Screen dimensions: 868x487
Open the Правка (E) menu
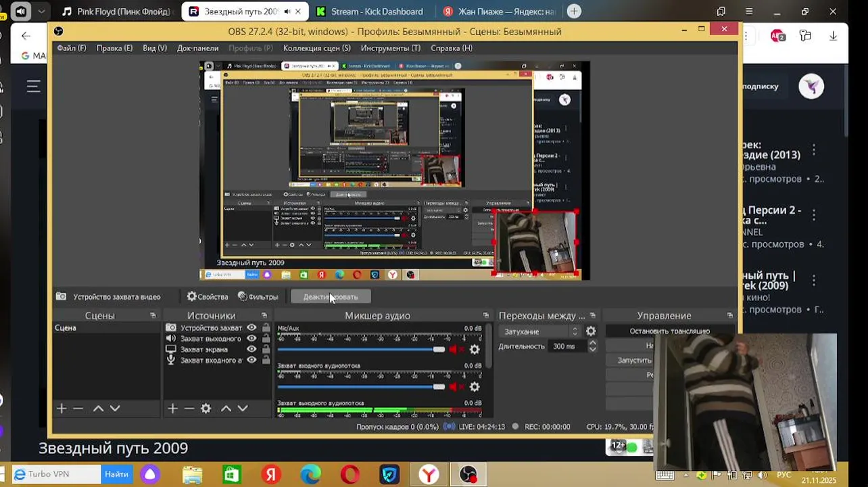(114, 48)
